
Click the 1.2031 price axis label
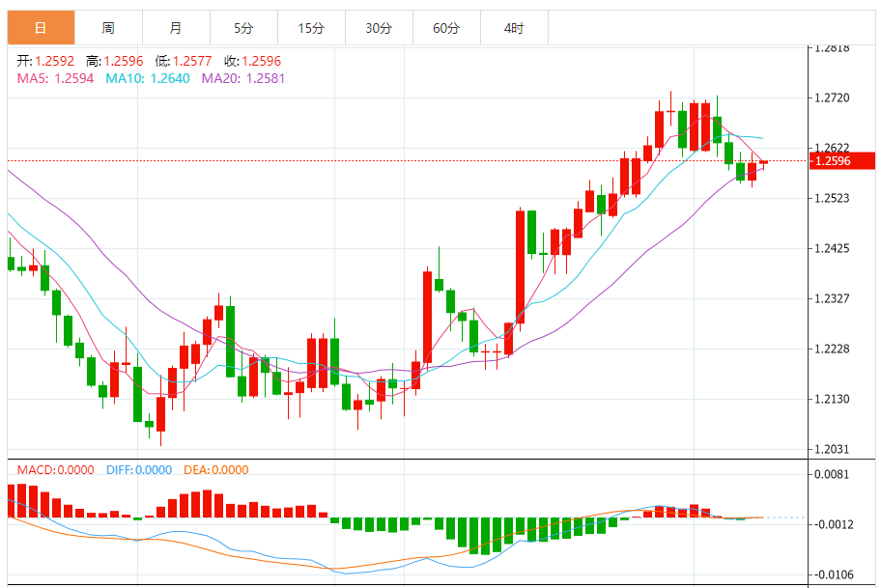coord(832,449)
